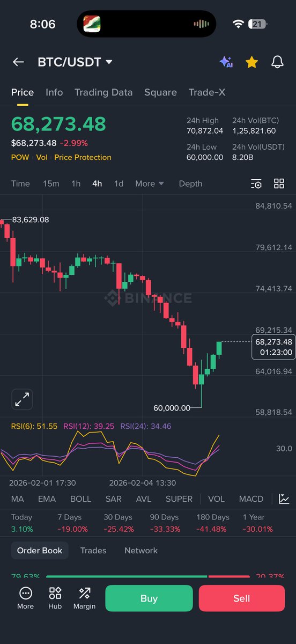296x644 pixels.
Task: Click the RSI(24): 34.46 label
Action: [146, 426]
